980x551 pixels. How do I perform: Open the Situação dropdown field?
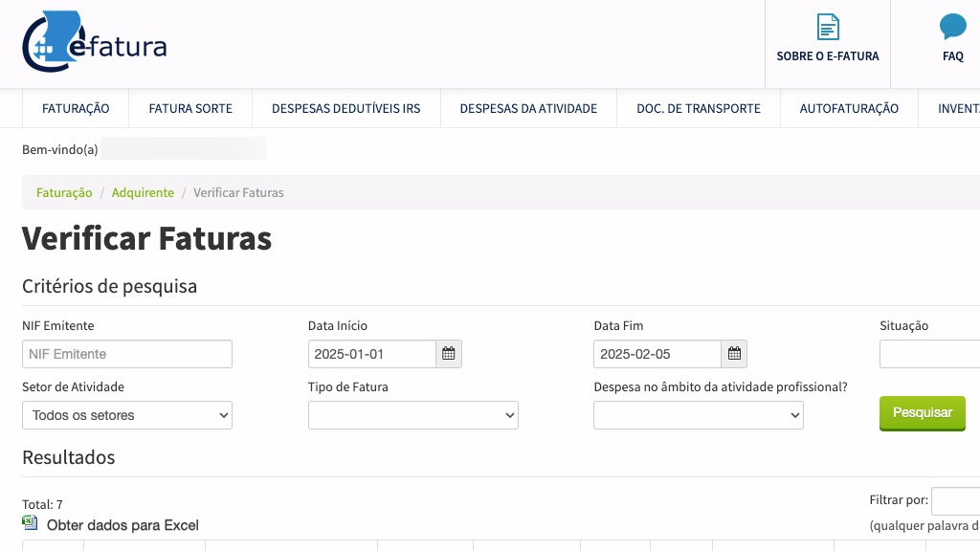click(x=929, y=354)
